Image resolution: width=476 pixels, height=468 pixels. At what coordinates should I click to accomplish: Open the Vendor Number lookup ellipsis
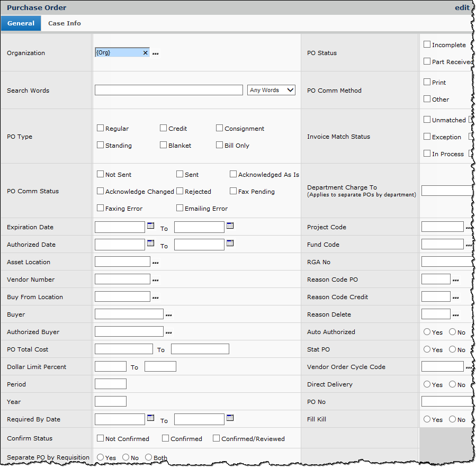tap(155, 280)
